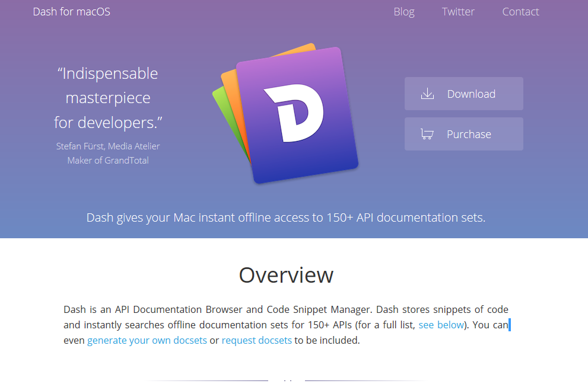This screenshot has width=588, height=387.
Task: Follow the 'see below' link
Action: [x=441, y=325]
